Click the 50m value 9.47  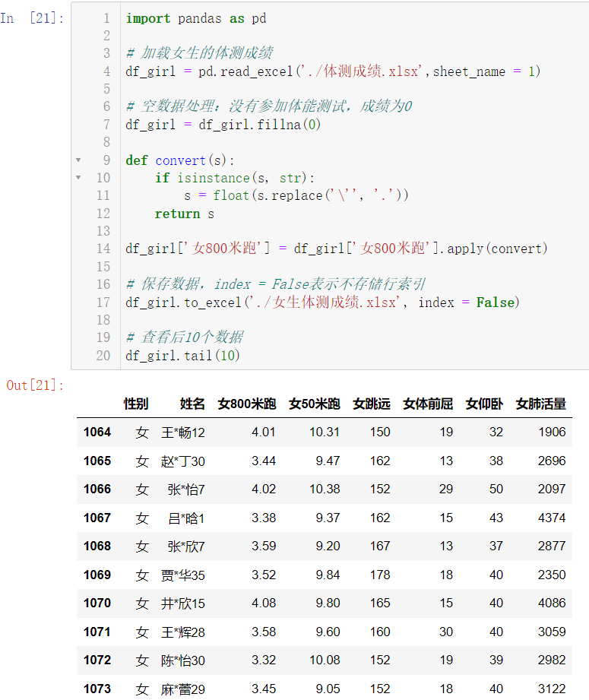tap(328, 461)
